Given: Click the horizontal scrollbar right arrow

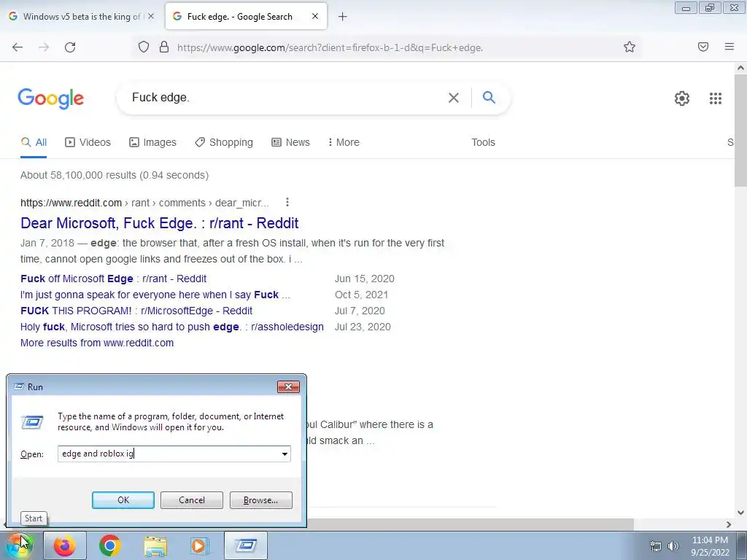Looking at the screenshot, I should [729, 524].
